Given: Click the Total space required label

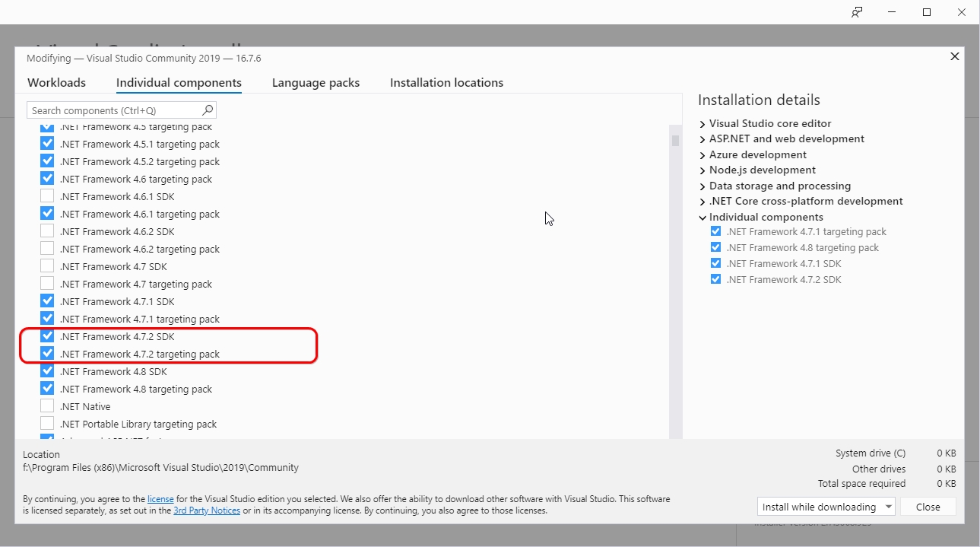Looking at the screenshot, I should point(861,484).
